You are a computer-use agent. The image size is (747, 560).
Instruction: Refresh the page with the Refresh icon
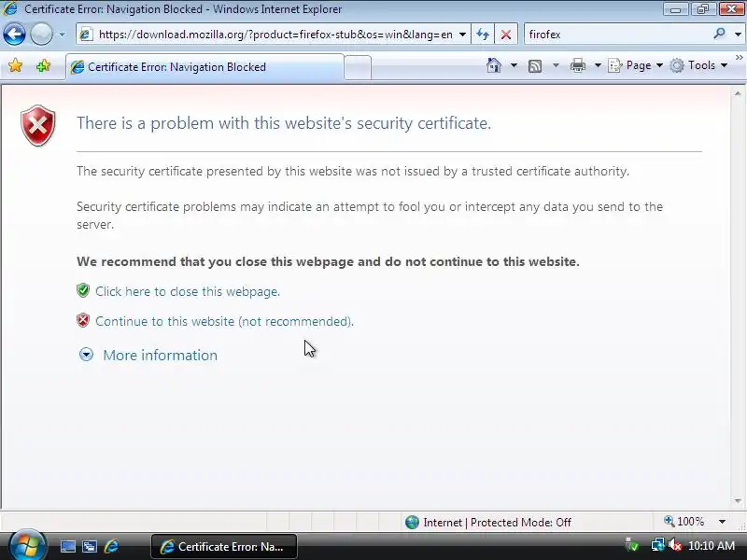[x=483, y=35]
